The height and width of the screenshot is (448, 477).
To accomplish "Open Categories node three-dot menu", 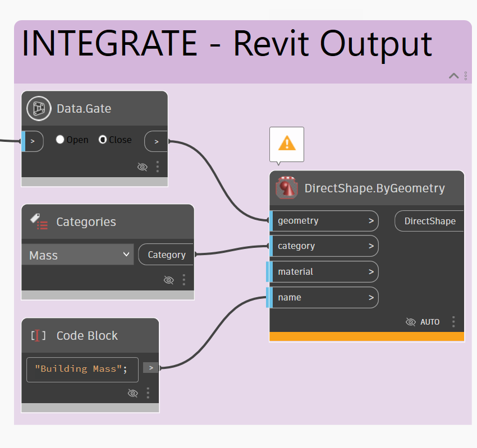I will [184, 280].
